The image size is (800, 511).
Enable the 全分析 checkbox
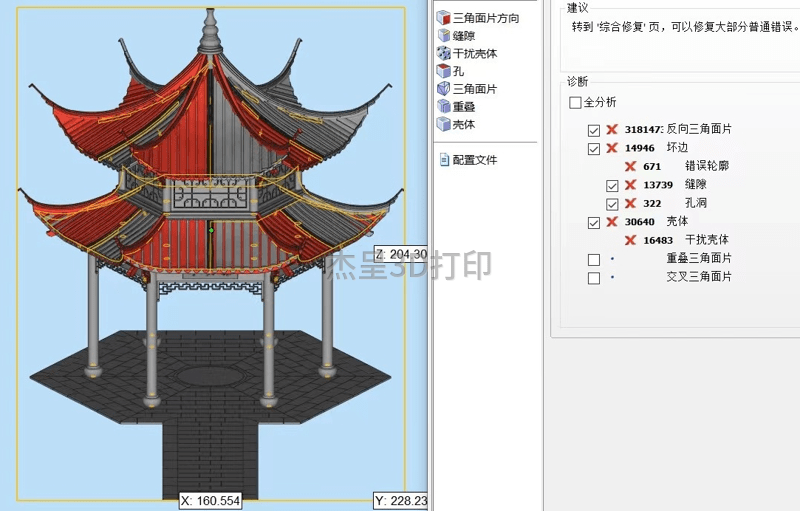pos(575,103)
